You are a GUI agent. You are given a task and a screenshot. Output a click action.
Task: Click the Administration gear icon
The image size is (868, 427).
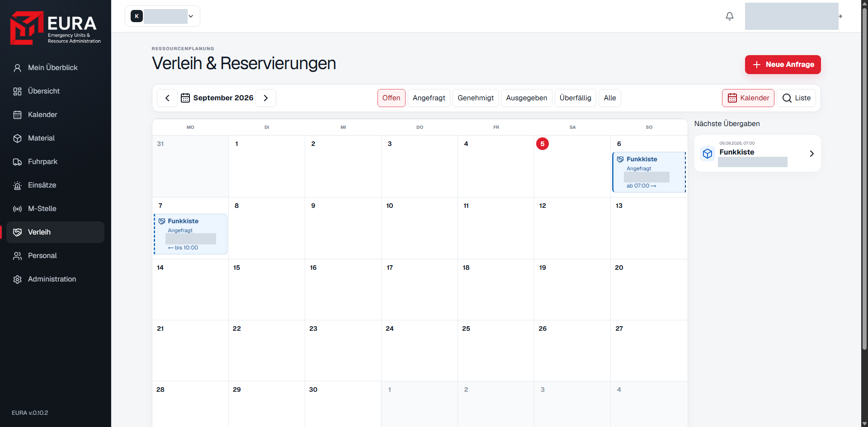(x=17, y=279)
